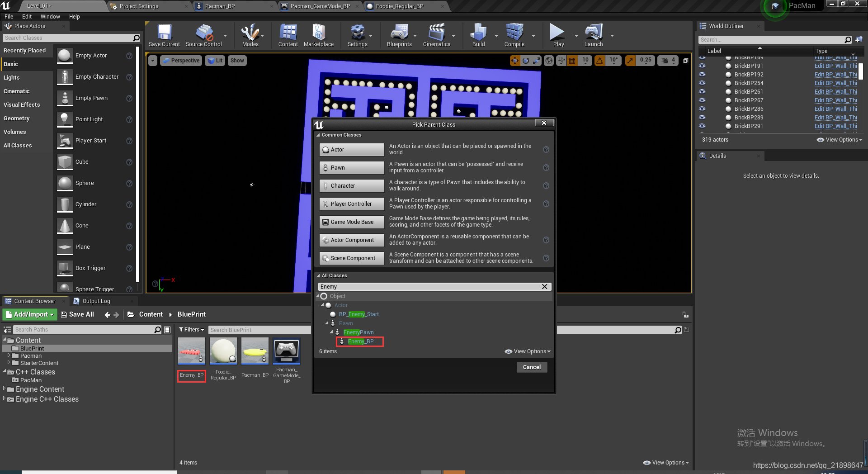Open the Lit view mode dropdown

tap(215, 61)
